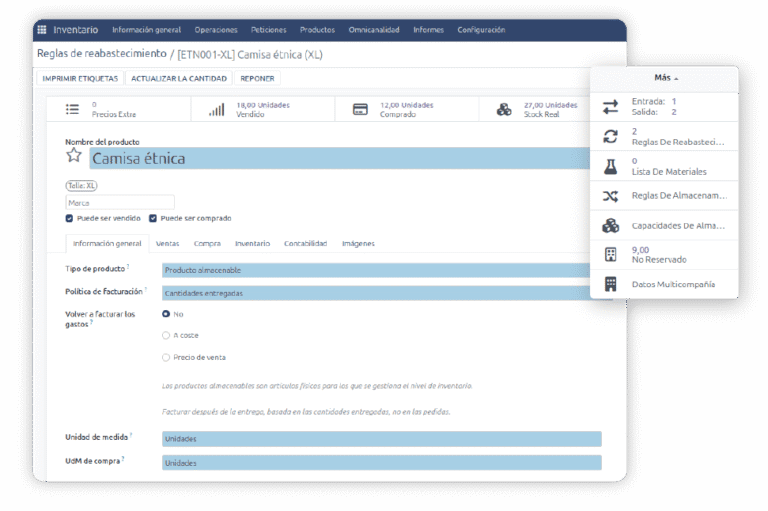Open Comprado credit card icon
Image resolution: width=768 pixels, height=511 pixels.
(360, 109)
